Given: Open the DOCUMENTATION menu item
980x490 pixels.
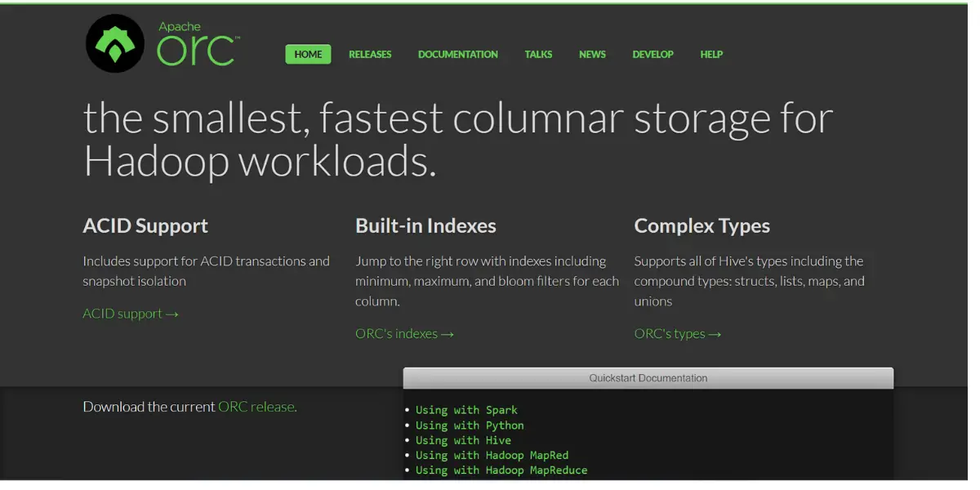Looking at the screenshot, I should pos(458,55).
